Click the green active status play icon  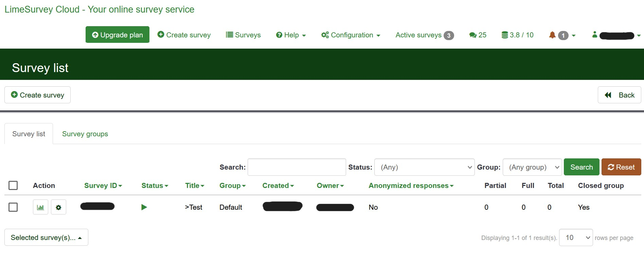pyautogui.click(x=144, y=207)
